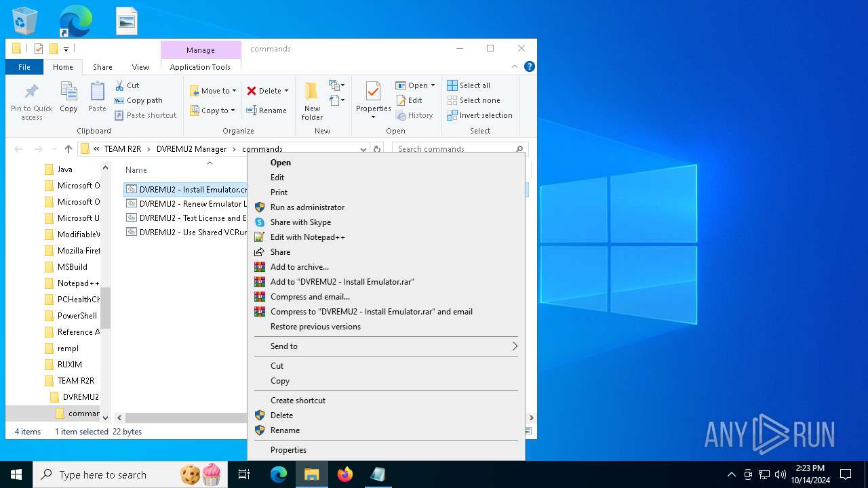Click the Pin to Quick access icon
Screen dimensions: 868x488
point(32,91)
